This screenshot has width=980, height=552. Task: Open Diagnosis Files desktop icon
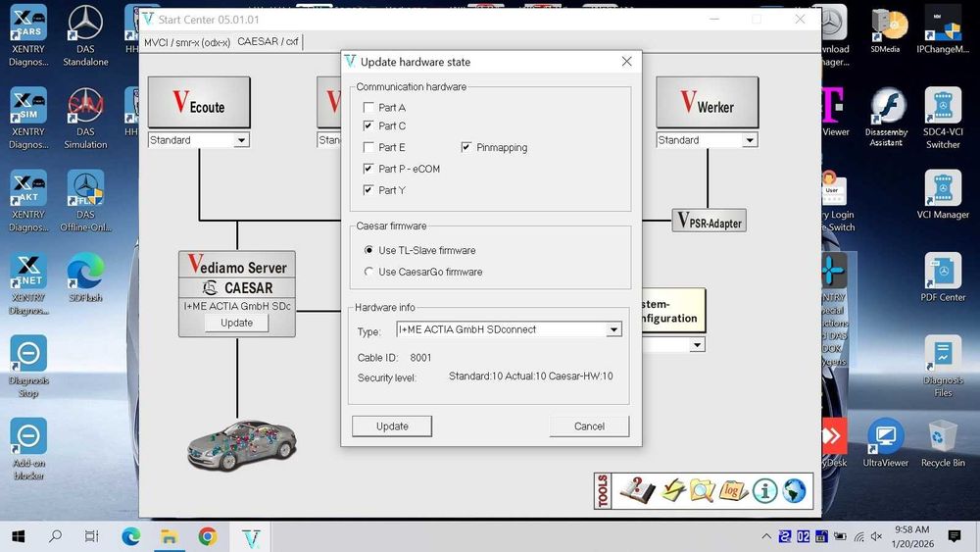[x=943, y=367]
